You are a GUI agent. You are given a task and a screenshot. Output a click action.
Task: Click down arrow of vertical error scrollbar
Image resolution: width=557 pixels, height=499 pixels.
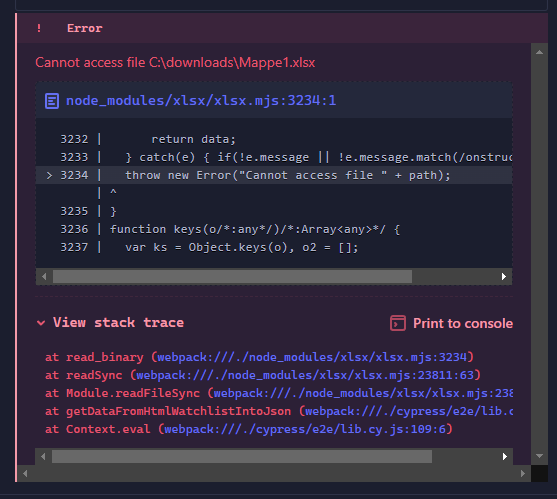[539, 456]
